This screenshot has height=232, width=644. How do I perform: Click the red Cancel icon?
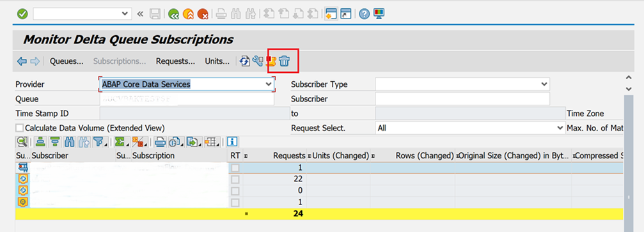(203, 14)
